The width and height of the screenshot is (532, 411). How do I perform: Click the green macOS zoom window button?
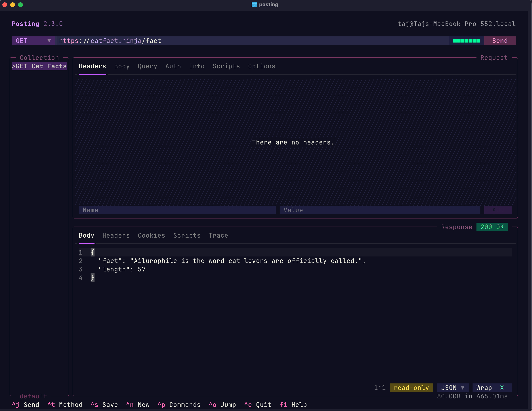(x=20, y=5)
